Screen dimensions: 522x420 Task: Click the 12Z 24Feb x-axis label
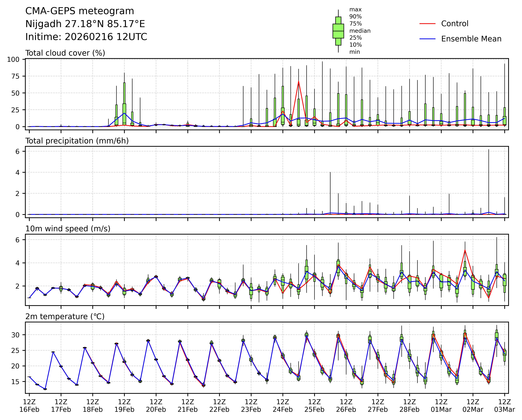pos(283,406)
